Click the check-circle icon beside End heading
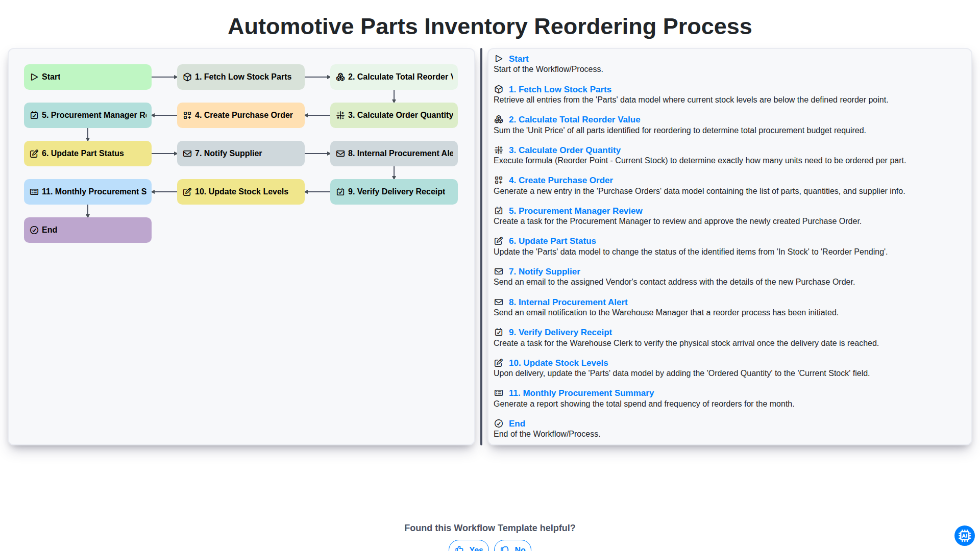 point(499,423)
